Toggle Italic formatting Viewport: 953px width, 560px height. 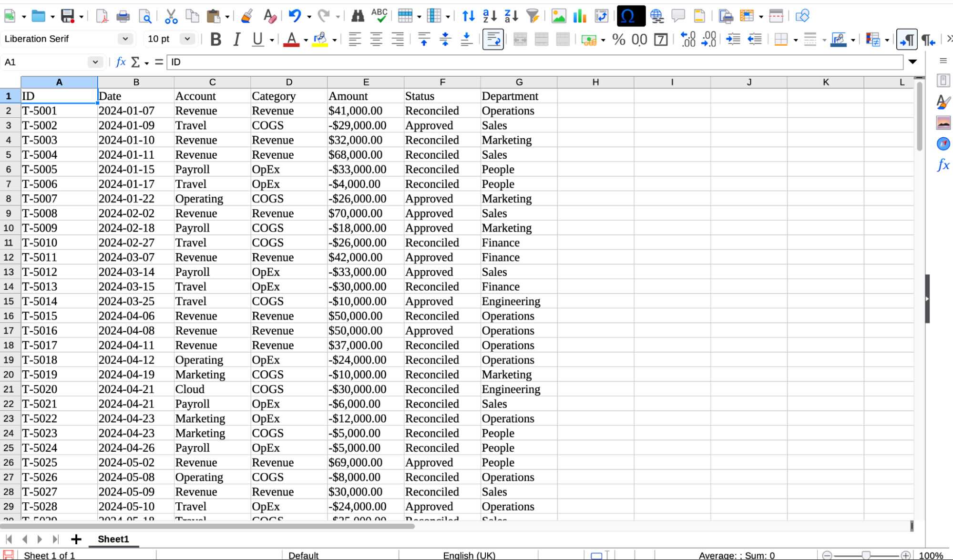236,39
